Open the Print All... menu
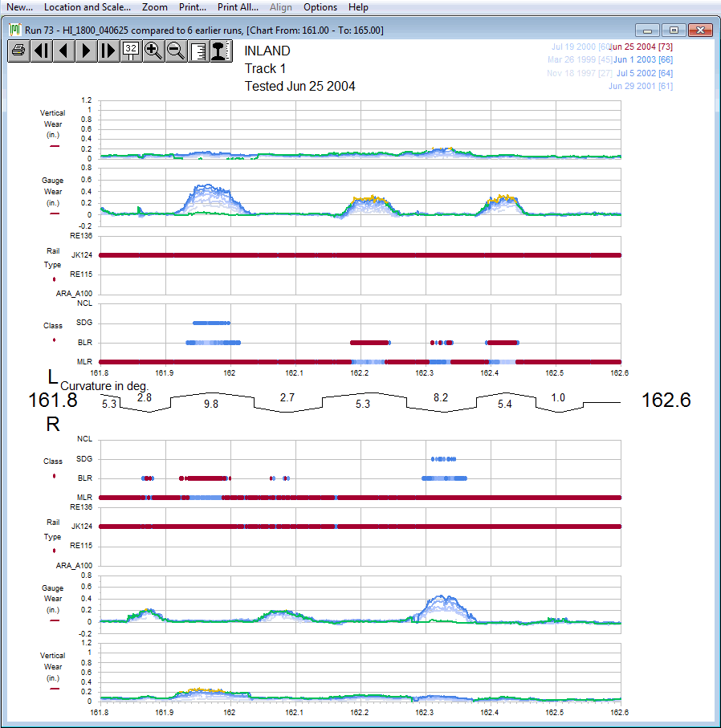The height and width of the screenshot is (728, 721). [x=238, y=7]
